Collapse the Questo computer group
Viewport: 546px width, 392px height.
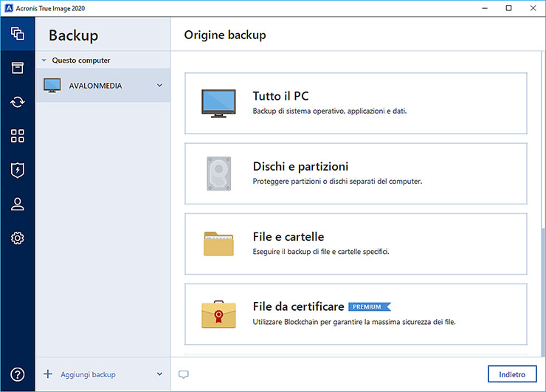click(x=44, y=61)
